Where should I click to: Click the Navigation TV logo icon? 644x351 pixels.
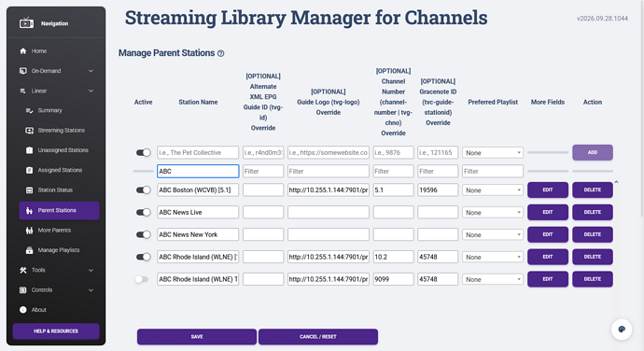click(27, 23)
